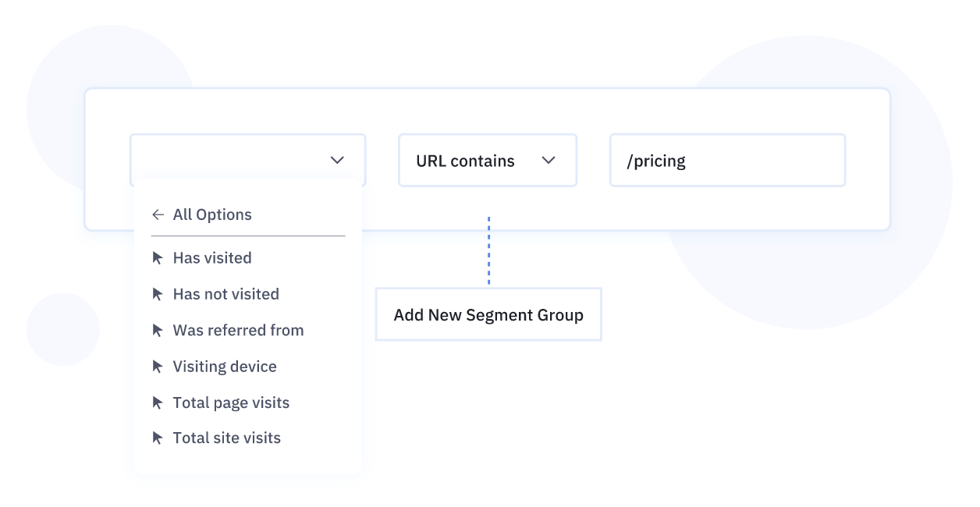Choose Has not visited from the list
This screenshot has height=507, width=980.
(x=226, y=294)
